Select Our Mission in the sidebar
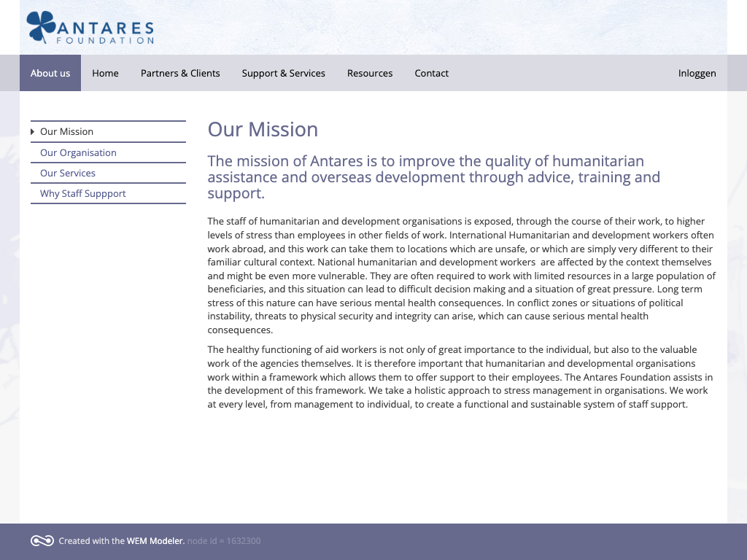The image size is (747, 560). 108,131
